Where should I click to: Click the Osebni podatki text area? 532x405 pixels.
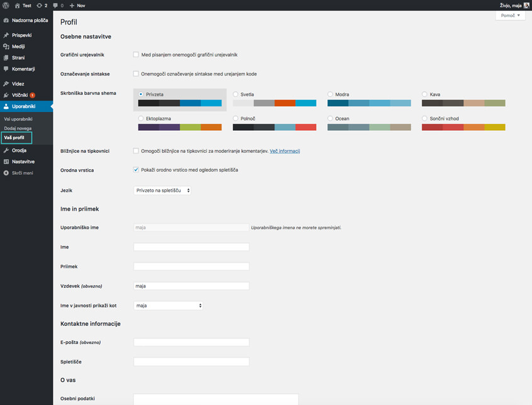[x=216, y=399]
